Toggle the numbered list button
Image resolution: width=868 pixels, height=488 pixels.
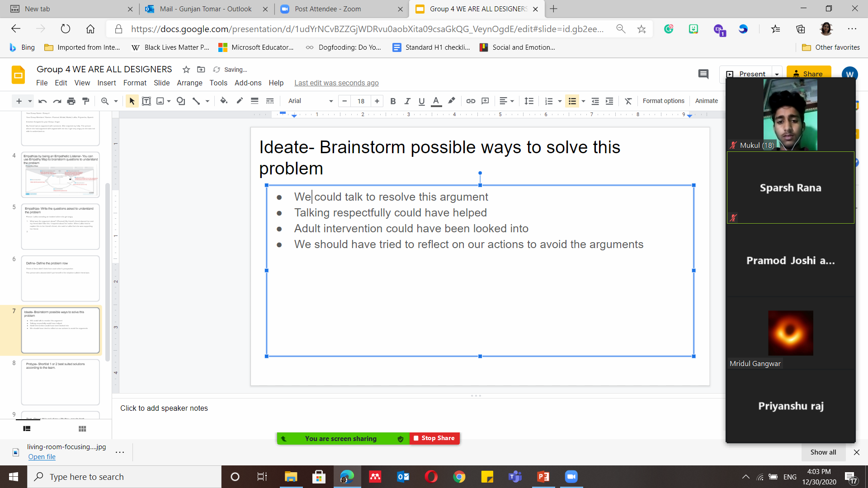tap(549, 101)
